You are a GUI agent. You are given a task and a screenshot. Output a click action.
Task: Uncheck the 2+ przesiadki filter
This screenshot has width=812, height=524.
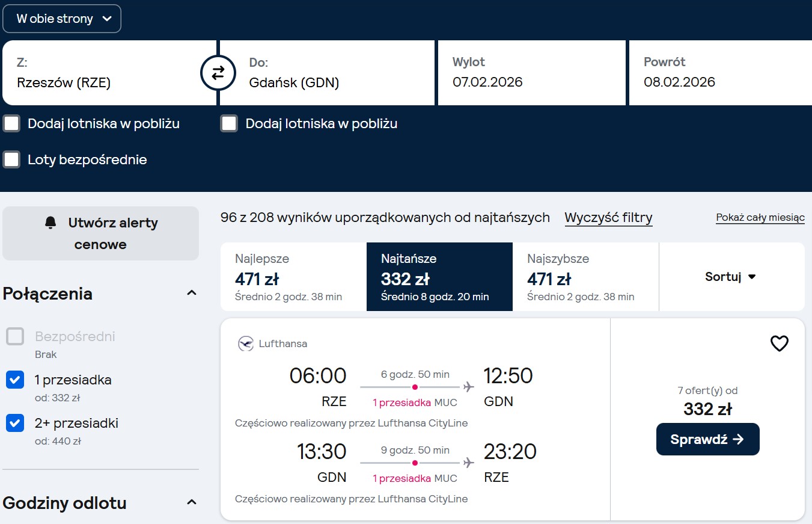coord(15,423)
